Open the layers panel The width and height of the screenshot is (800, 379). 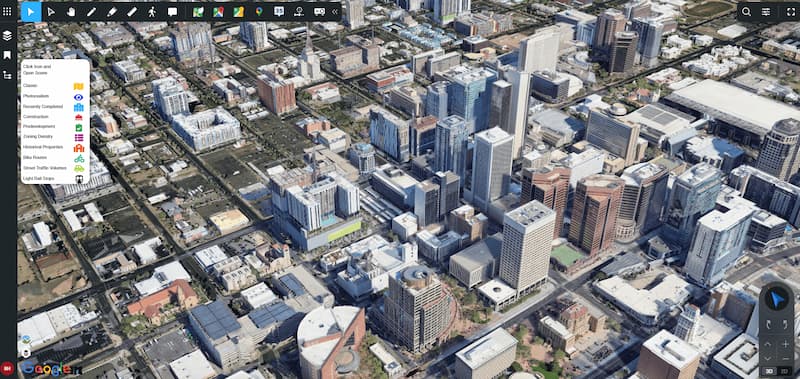(7, 35)
